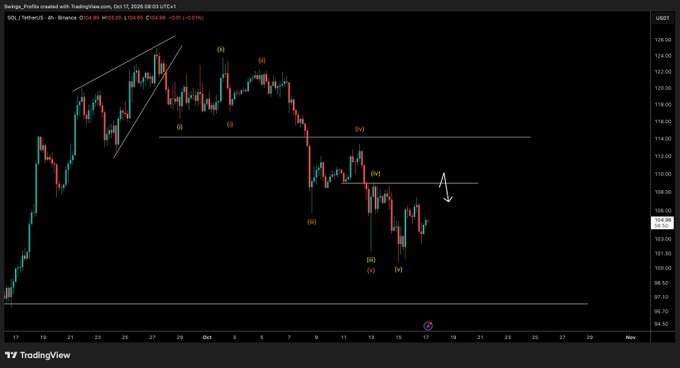
Task: Click the 120.00 price axis label
Action: click(663, 88)
